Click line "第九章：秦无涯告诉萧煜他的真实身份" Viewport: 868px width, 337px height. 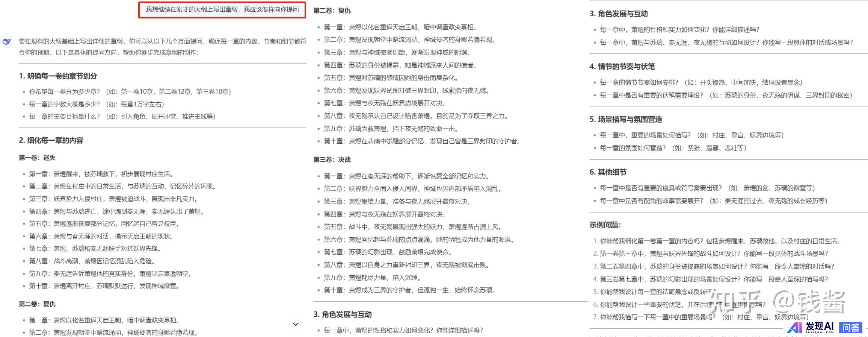click(x=110, y=273)
